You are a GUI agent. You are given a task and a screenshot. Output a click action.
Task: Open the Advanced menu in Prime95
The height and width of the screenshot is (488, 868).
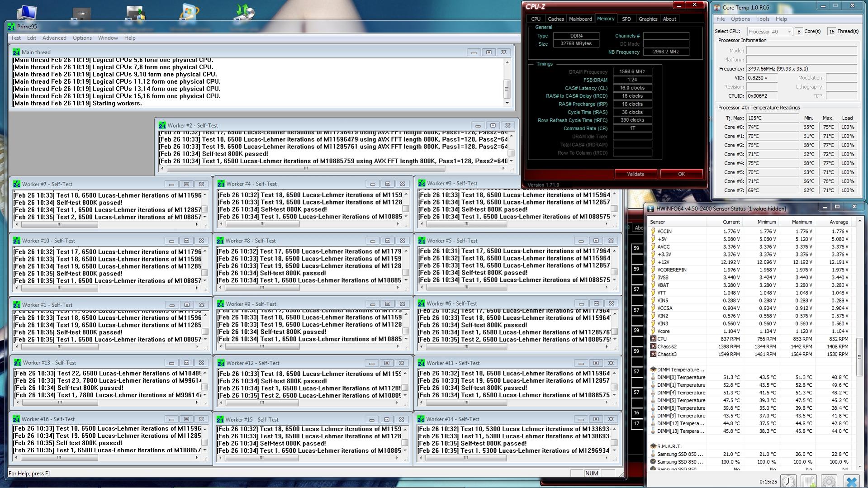point(54,38)
